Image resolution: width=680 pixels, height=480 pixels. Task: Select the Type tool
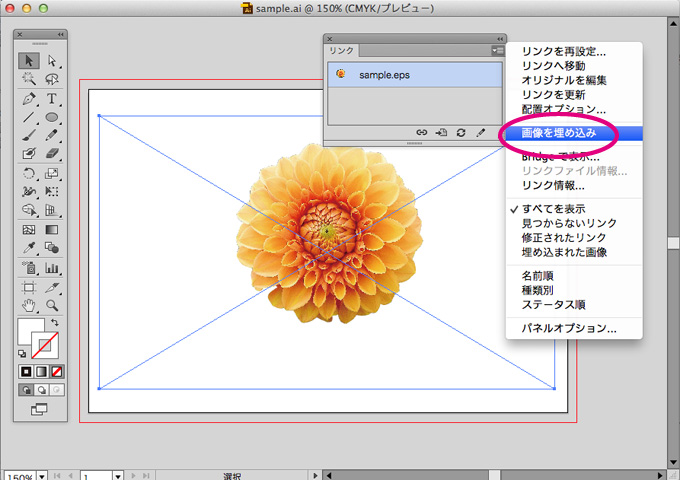coord(51,99)
